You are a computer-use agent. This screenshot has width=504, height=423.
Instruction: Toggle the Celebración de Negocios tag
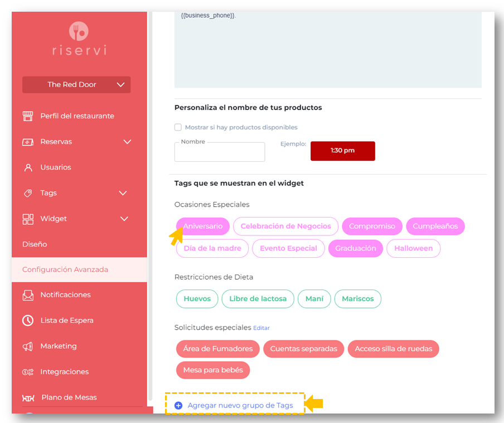click(x=285, y=226)
